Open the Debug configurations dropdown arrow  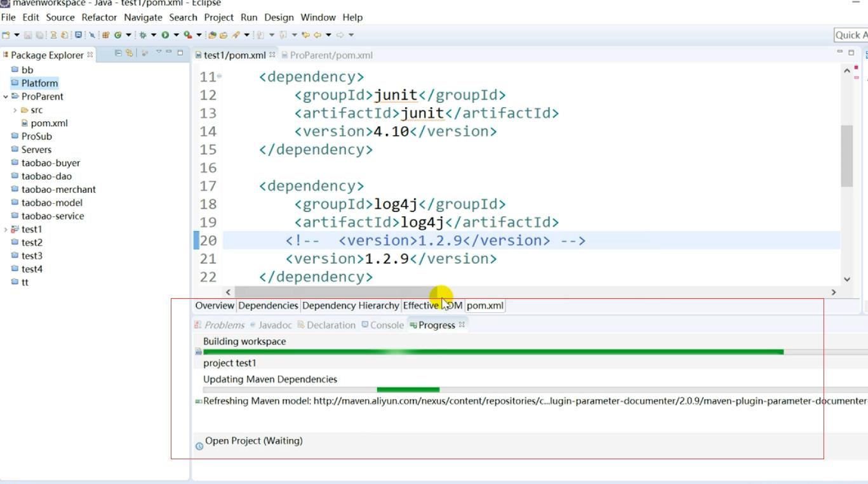[x=154, y=35]
